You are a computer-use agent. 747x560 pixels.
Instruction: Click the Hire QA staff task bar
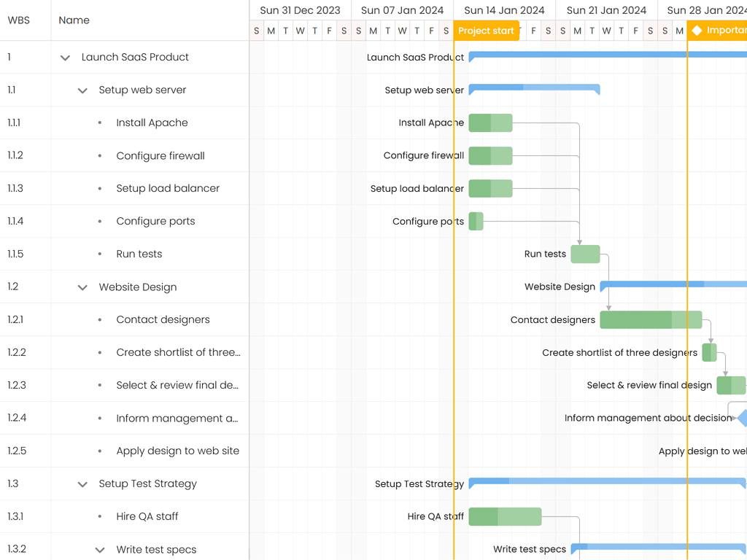tap(505, 517)
